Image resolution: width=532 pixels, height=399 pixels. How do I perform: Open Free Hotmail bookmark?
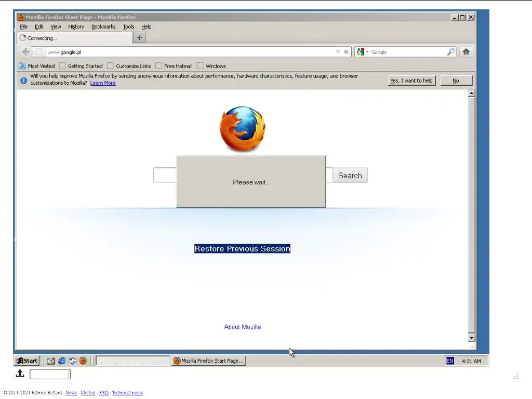(174, 66)
